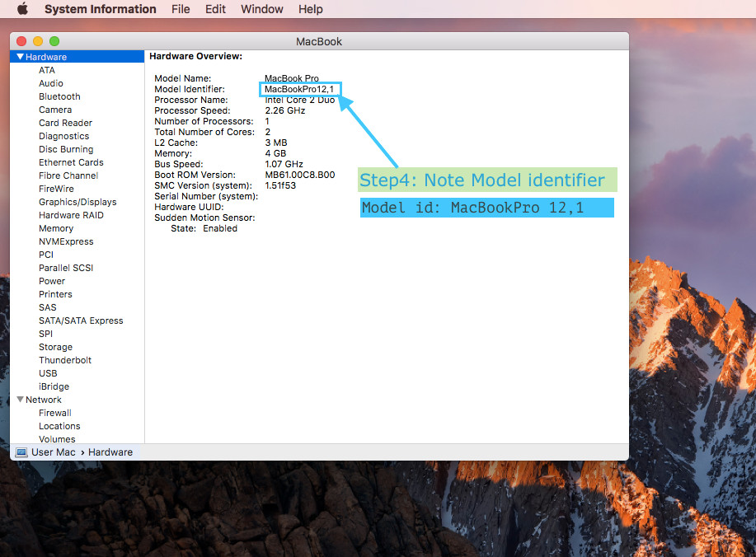Select Memory in the sidebar
756x557 pixels.
click(x=56, y=228)
